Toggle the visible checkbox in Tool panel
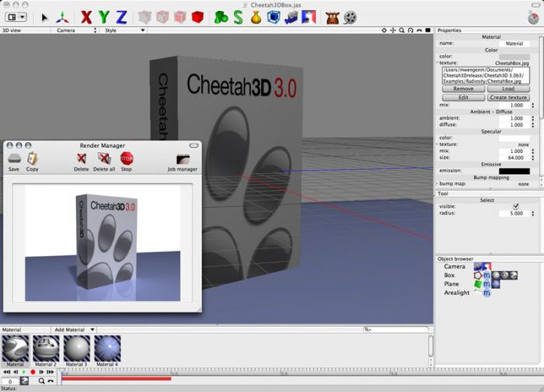 516,206
